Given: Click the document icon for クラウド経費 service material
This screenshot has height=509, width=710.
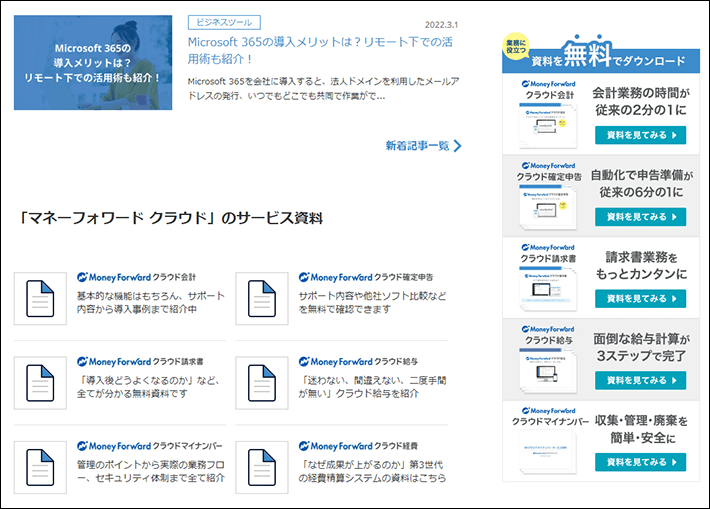Looking at the screenshot, I should 262,467.
